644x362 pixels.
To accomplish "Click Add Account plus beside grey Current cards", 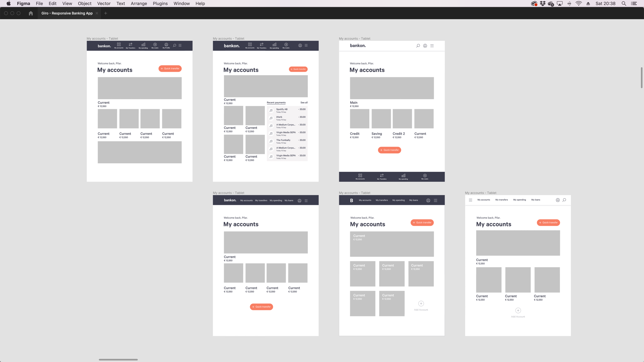I will click(x=421, y=304).
